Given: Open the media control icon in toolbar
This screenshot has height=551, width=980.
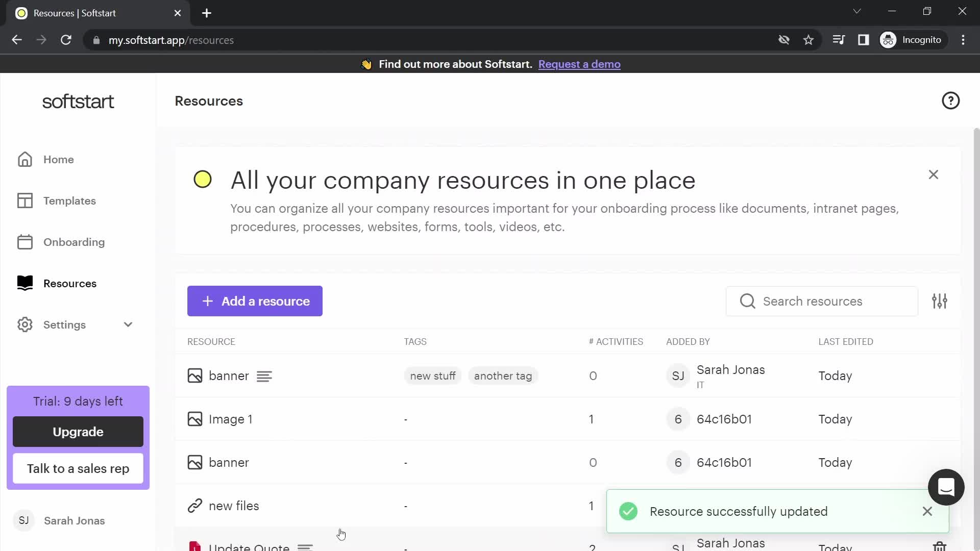Looking at the screenshot, I should (x=838, y=40).
